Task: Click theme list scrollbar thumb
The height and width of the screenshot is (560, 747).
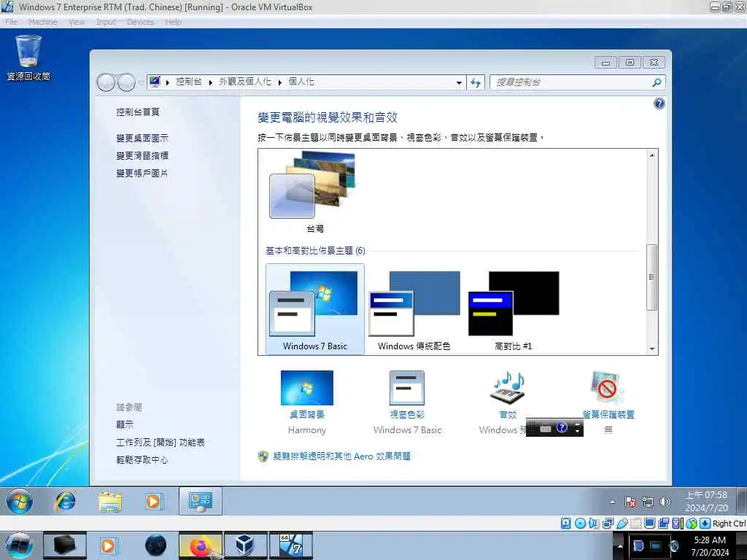Action: pyautogui.click(x=651, y=277)
